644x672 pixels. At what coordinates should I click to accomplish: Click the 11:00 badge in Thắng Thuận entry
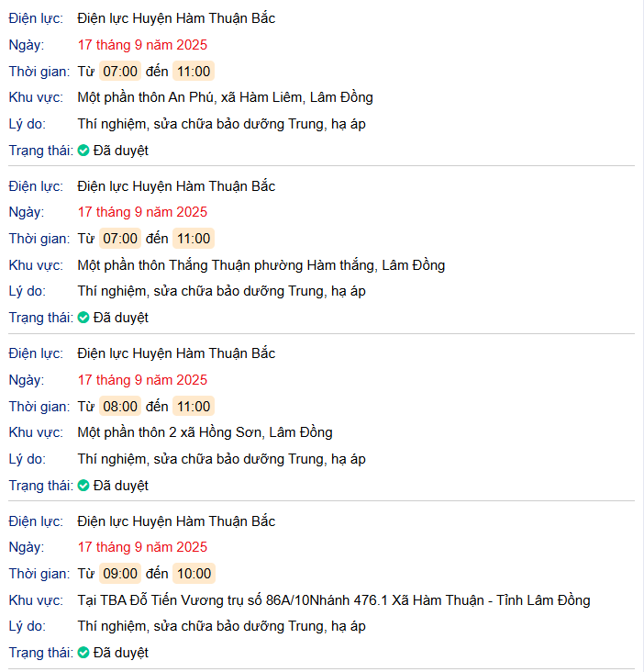(194, 239)
